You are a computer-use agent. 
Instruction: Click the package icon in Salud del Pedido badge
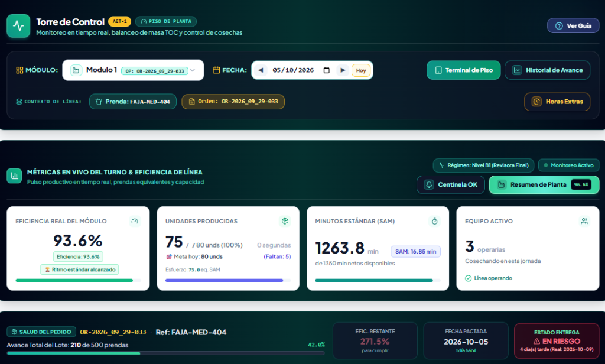(14, 332)
